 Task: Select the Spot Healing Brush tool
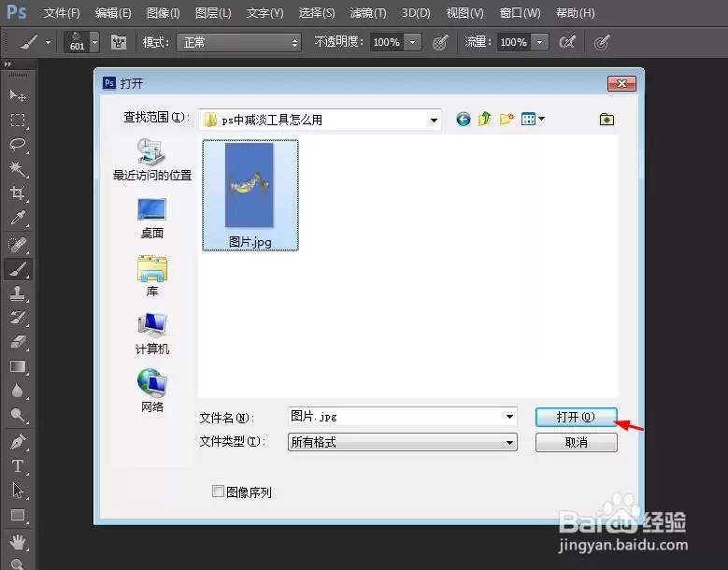click(x=18, y=244)
